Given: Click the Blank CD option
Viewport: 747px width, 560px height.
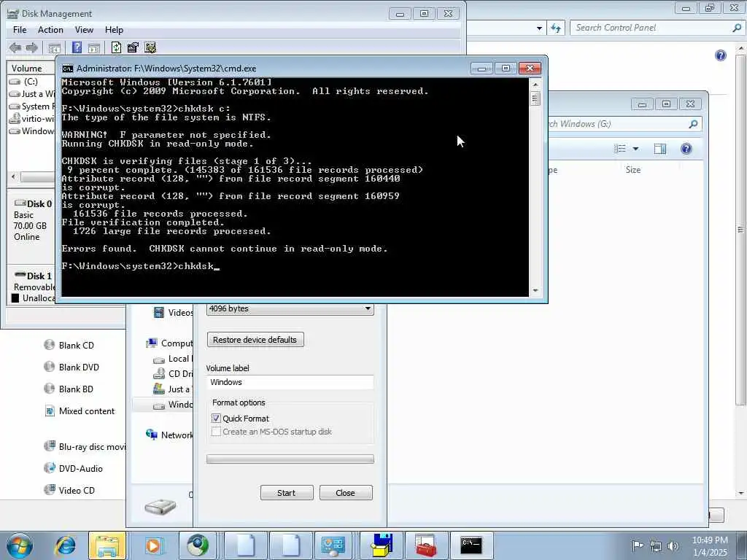Looking at the screenshot, I should [x=69, y=345].
